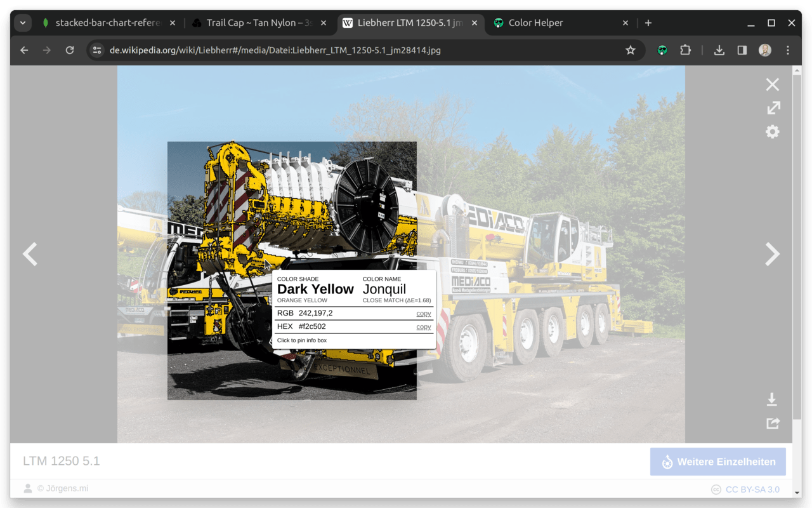Open Chrome three-dot menu
Viewport: 812px width, 508px height.
(x=788, y=50)
